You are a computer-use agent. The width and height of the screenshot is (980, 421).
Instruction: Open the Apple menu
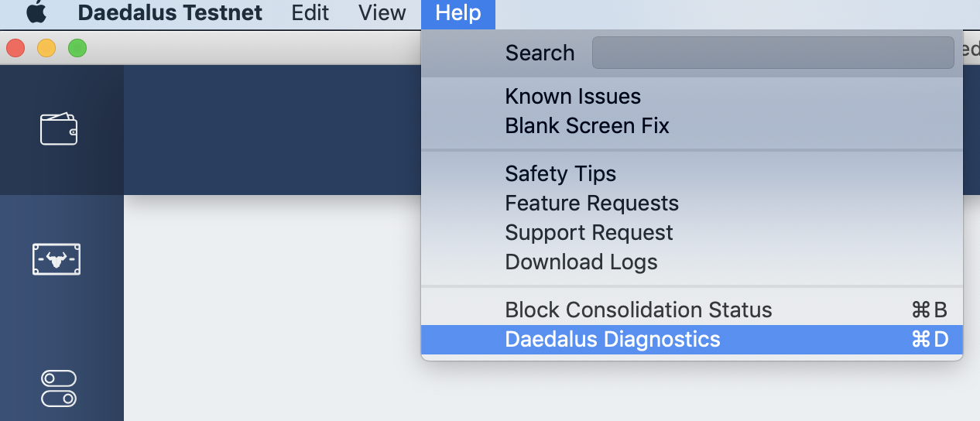pos(36,13)
